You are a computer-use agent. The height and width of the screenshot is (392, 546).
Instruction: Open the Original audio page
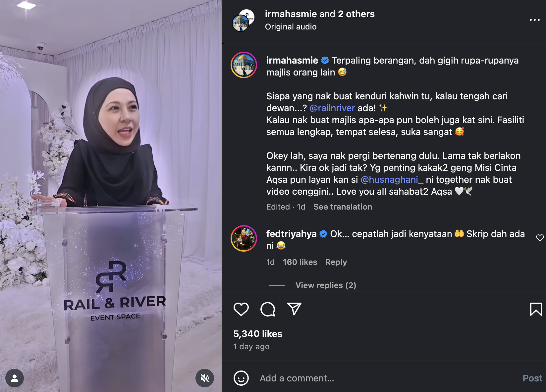(291, 27)
